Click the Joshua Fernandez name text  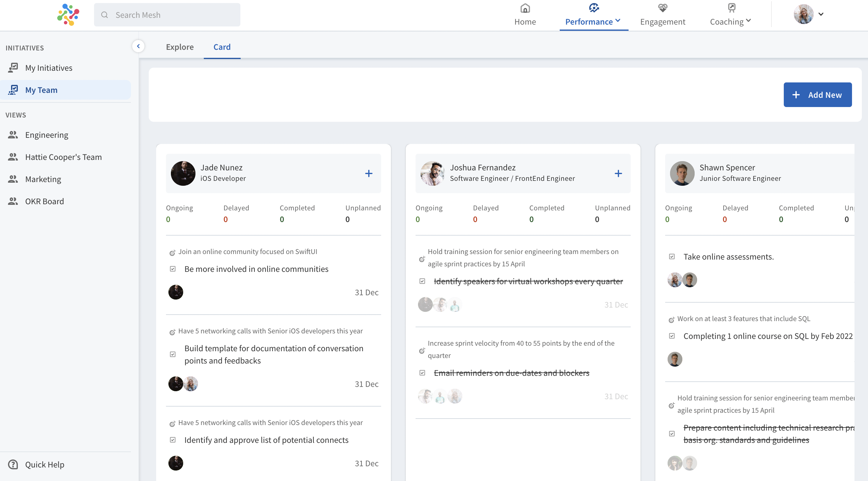click(x=483, y=168)
